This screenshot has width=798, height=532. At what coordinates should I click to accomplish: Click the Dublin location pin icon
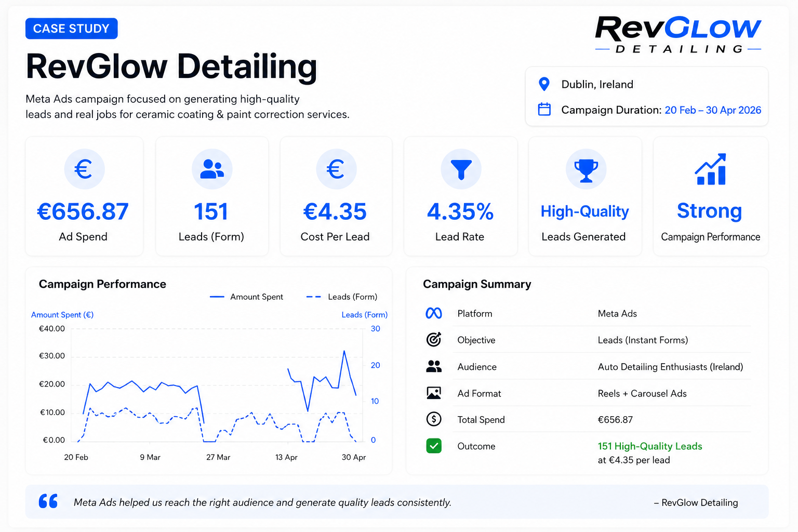point(544,84)
